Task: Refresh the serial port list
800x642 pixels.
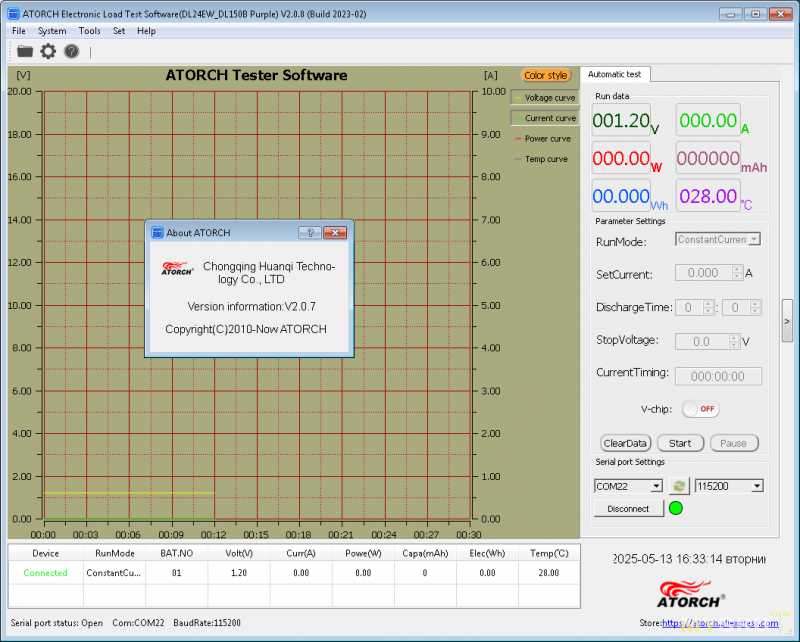Action: coord(679,486)
